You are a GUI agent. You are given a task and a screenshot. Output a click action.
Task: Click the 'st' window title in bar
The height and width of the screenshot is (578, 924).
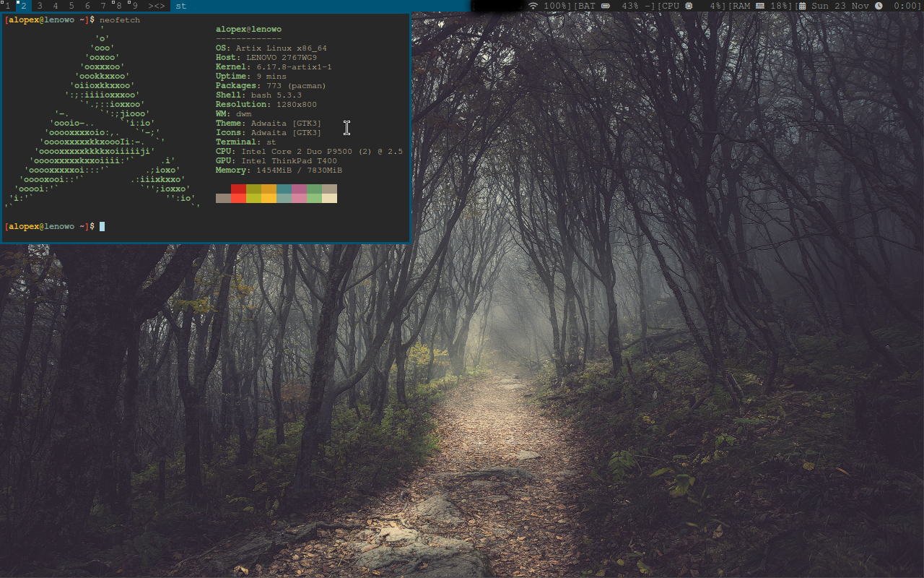tap(181, 6)
